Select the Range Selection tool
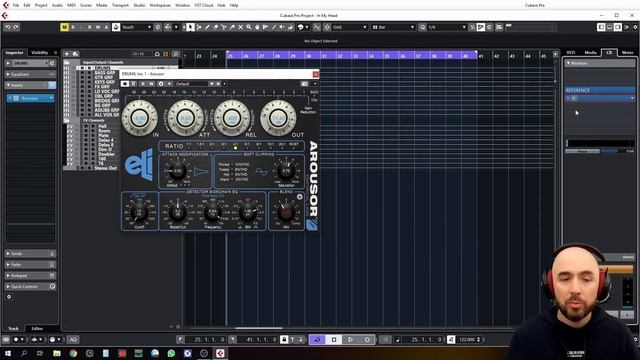The width and height of the screenshot is (640, 360). (x=199, y=27)
